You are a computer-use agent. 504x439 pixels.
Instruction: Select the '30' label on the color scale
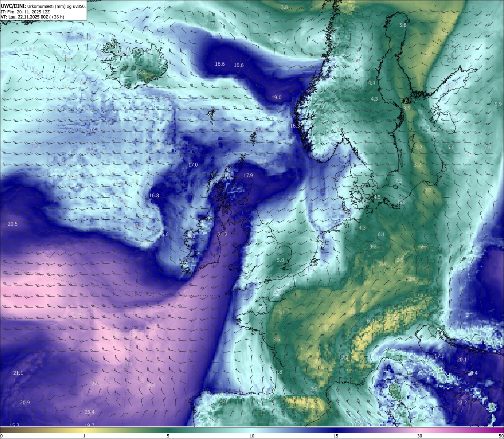[x=420, y=436]
